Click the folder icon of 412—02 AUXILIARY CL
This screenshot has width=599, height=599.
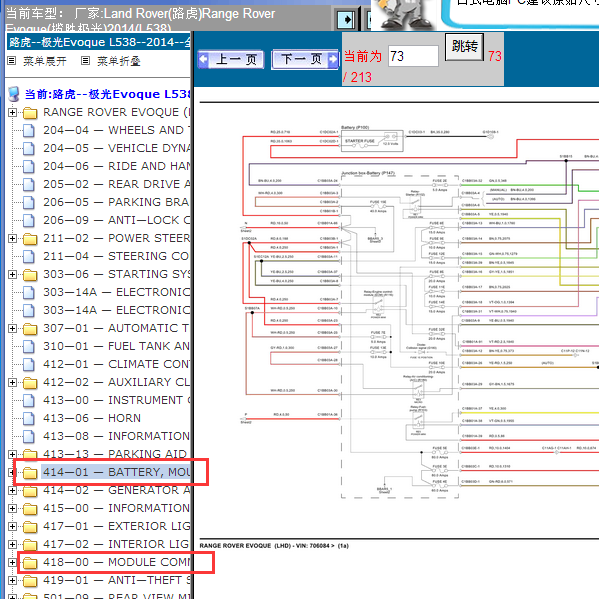[x=30, y=383]
